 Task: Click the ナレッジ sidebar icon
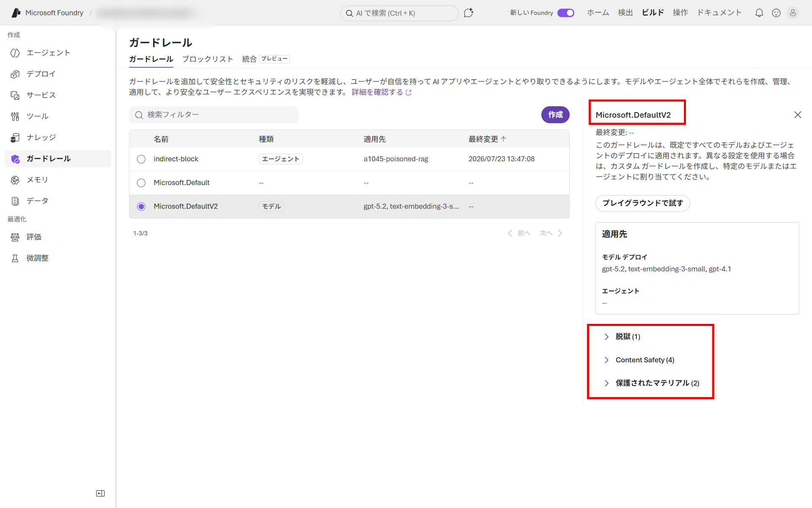point(15,138)
